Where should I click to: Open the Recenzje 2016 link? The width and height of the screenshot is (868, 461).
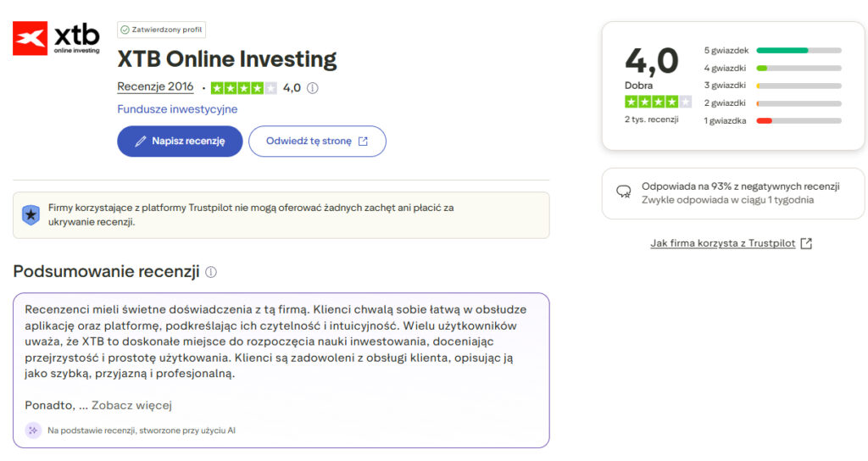click(x=156, y=87)
